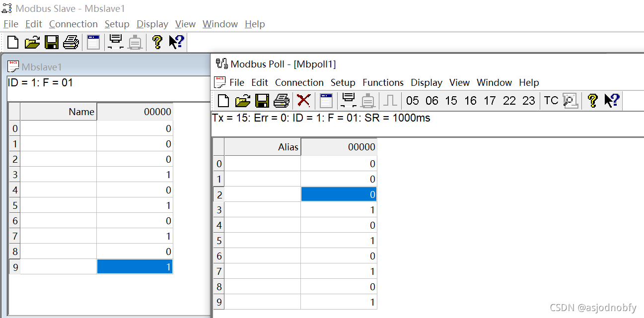Click yellow Help question mark in Modbus Slave toolbar

(x=157, y=42)
